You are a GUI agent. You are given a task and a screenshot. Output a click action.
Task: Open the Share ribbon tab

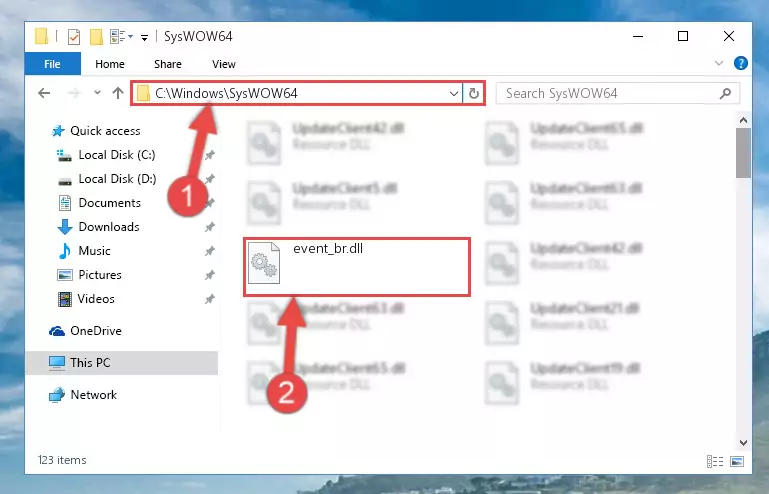click(168, 64)
